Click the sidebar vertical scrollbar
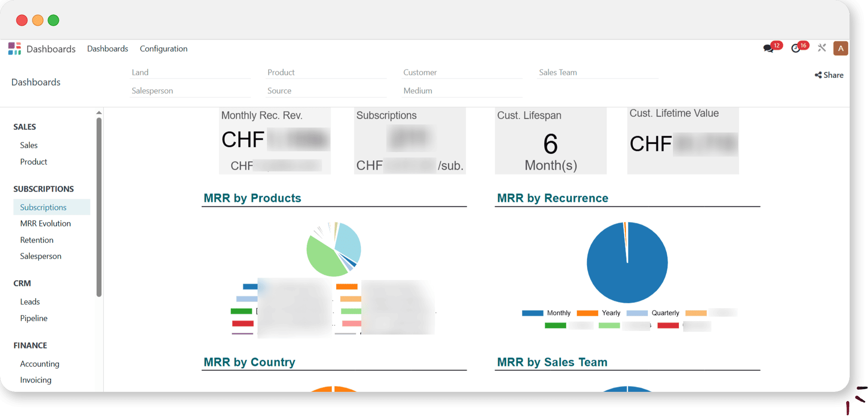Image resolution: width=868 pixels, height=416 pixels. click(x=99, y=207)
